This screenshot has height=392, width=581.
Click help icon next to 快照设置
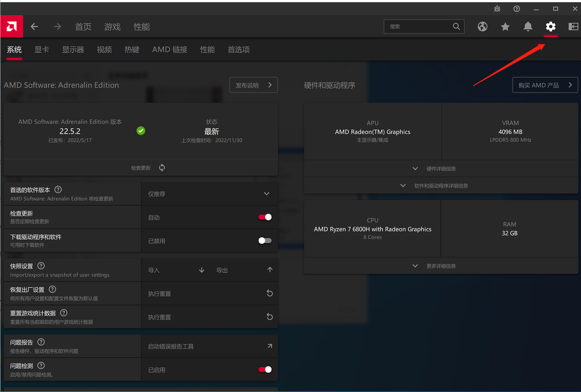click(x=41, y=265)
